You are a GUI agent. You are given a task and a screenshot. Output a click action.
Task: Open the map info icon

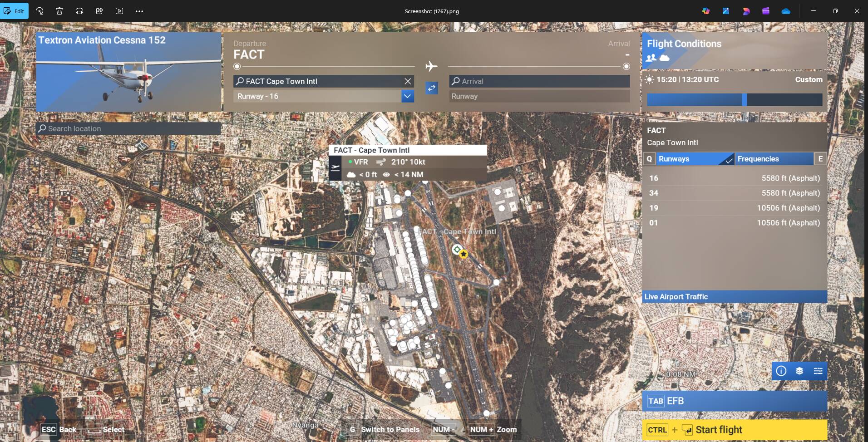[x=781, y=371]
